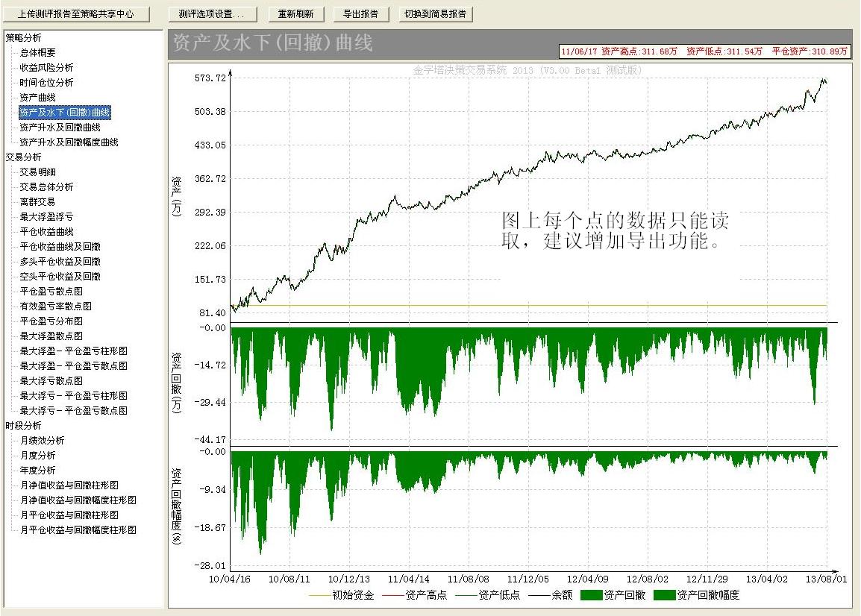
Task: Click the green 资产回撤幅度 legend swatch
Action: coord(664,595)
